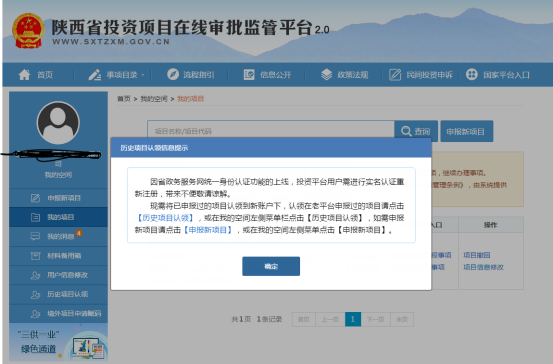
Task: Click the list icon beside sidebar 我的项目
Action: (35, 217)
